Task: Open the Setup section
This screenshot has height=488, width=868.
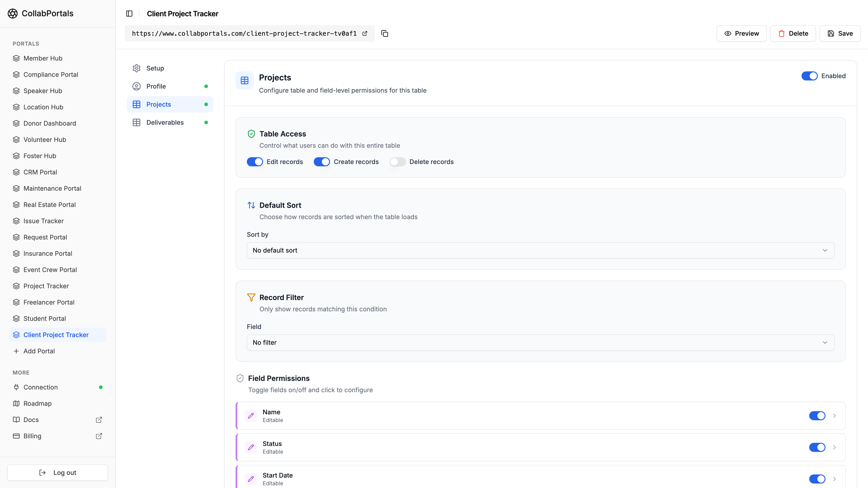Action: click(x=155, y=68)
